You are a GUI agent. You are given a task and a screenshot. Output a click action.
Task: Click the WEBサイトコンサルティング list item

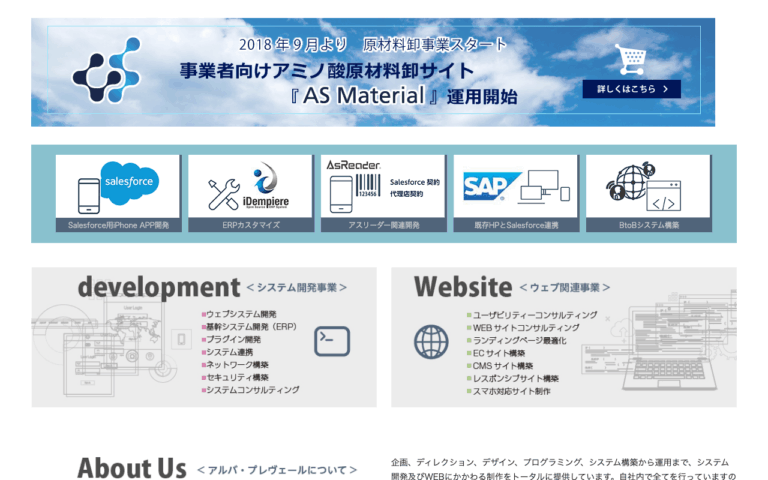[x=523, y=328]
